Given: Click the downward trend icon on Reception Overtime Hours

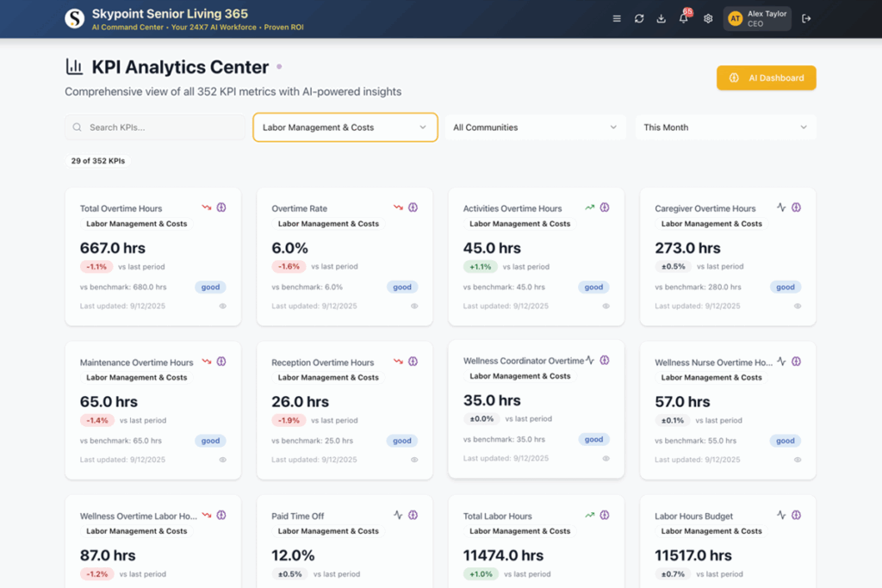Looking at the screenshot, I should click(398, 362).
